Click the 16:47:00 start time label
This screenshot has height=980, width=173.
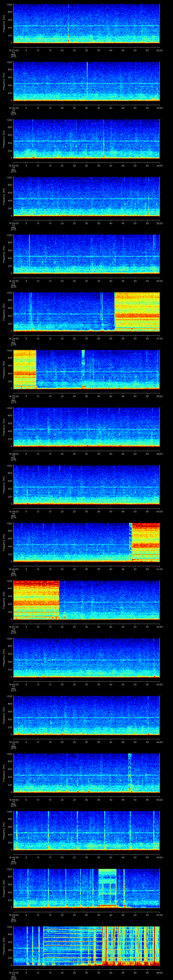click(14, 973)
